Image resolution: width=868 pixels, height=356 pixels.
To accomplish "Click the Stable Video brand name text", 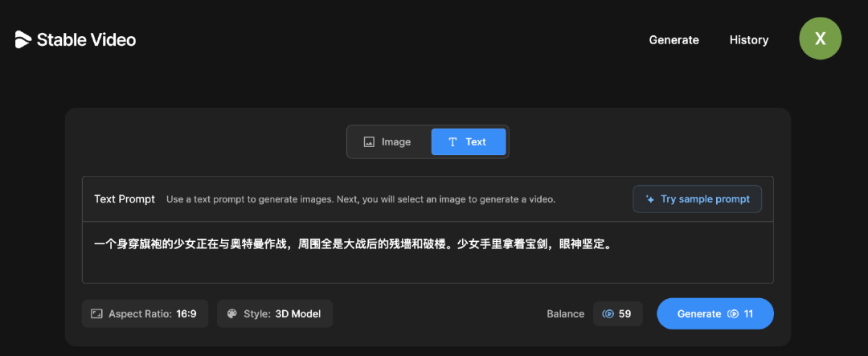I will tap(86, 40).
